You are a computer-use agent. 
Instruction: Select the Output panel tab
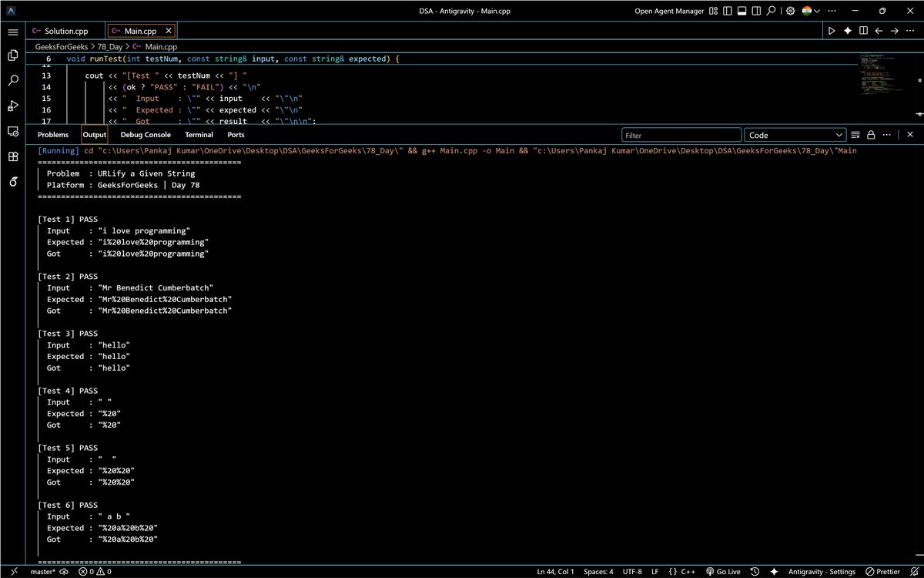95,135
